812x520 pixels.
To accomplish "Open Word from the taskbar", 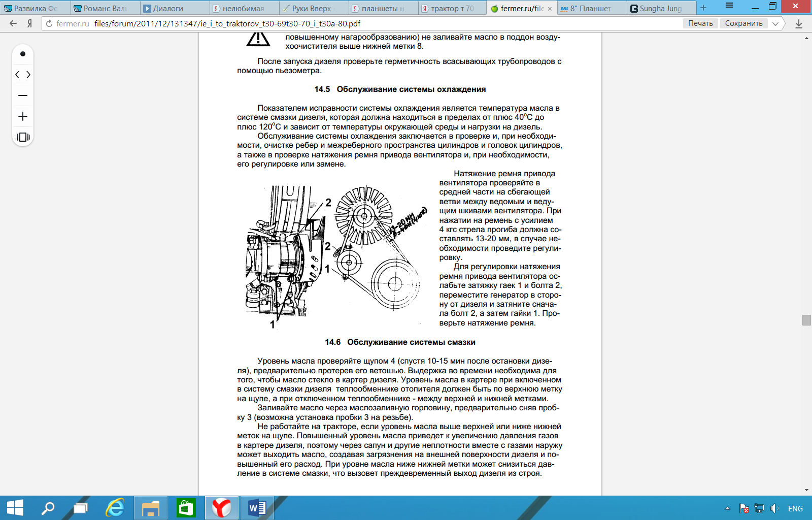I will 257,508.
